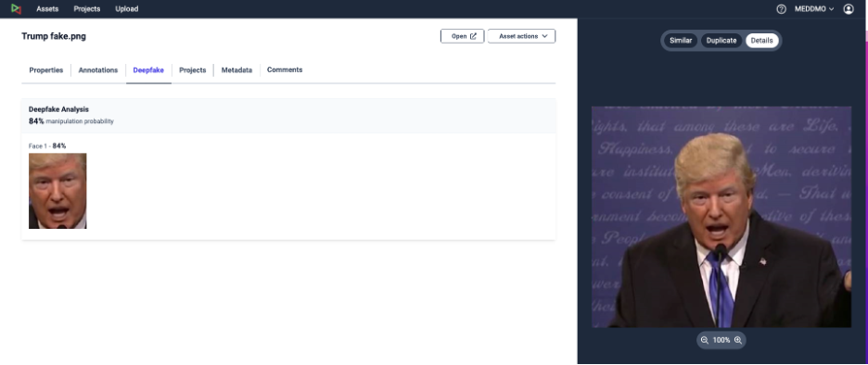Click the 100% zoom level indicator
This screenshot has height=365, width=868.
point(721,340)
